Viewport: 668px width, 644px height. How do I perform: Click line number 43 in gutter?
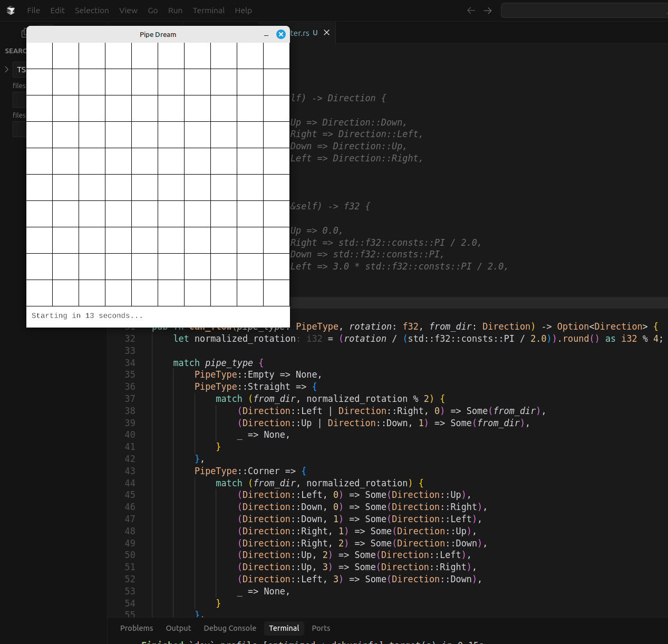point(130,471)
